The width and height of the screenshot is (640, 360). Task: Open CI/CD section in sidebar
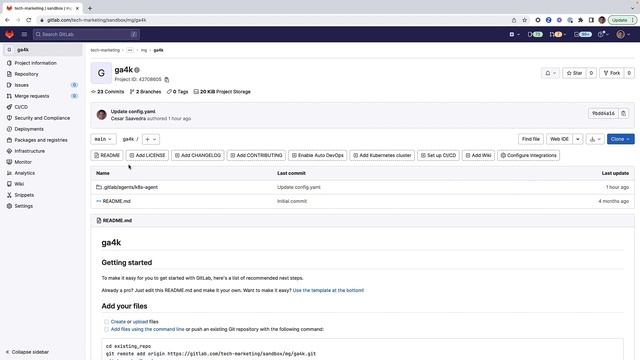pos(21,107)
